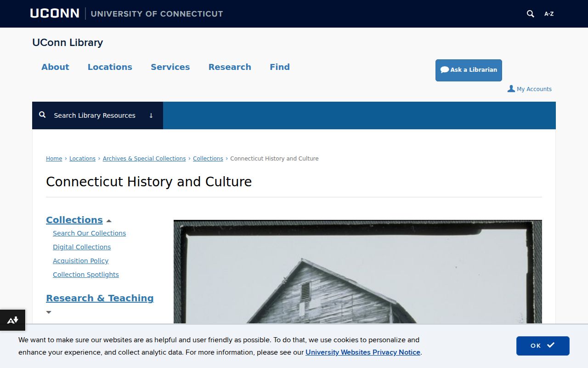Open Archives & Special Collections breadcrumb
This screenshot has height=368, width=588.
pos(144,158)
